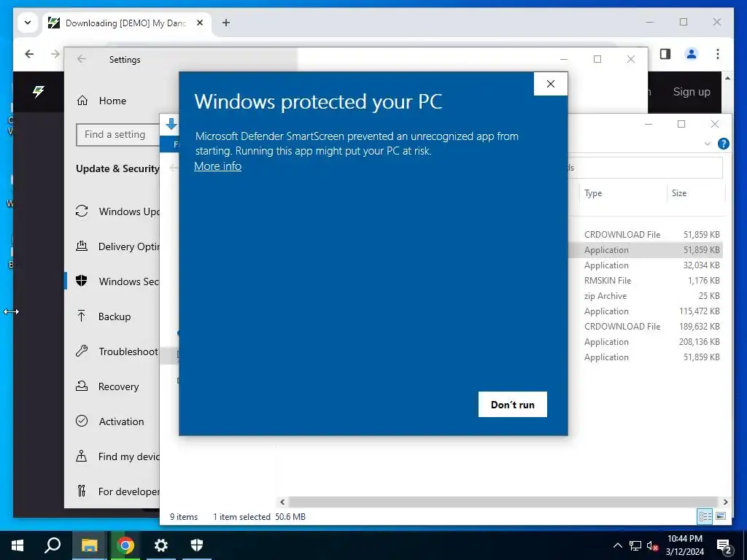
Task: Close the Downloading [DEMO] Chrome tab
Action: (x=200, y=23)
